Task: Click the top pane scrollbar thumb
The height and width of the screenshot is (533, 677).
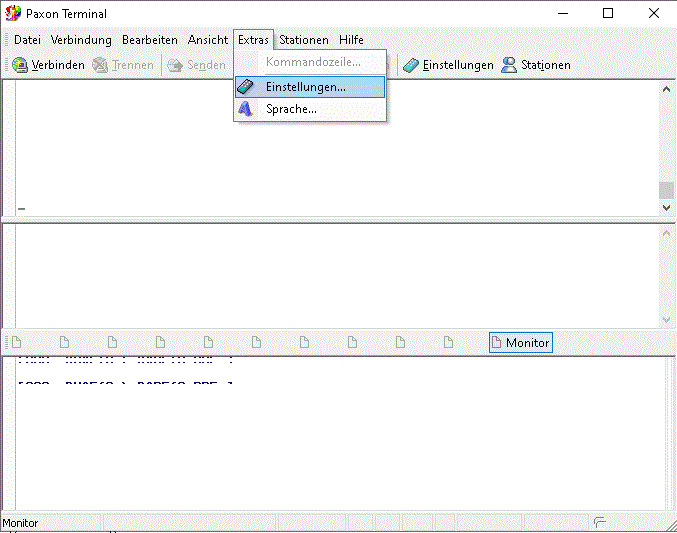Action: [666, 190]
